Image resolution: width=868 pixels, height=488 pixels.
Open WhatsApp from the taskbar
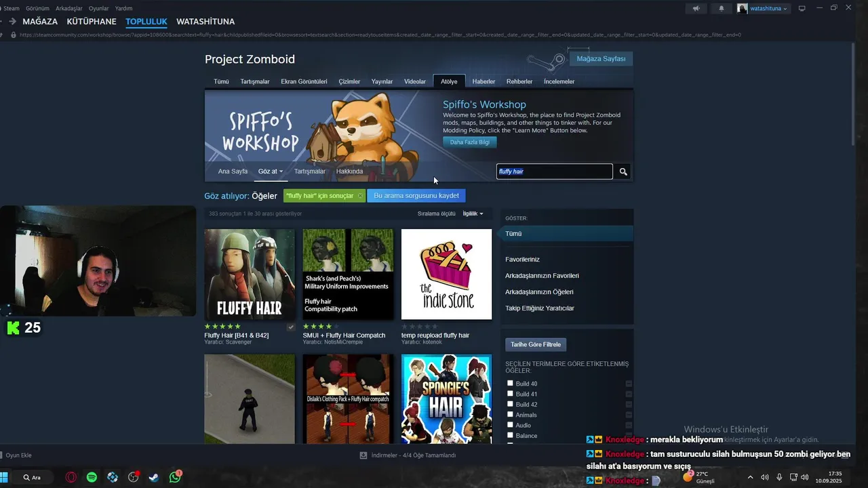[175, 477]
